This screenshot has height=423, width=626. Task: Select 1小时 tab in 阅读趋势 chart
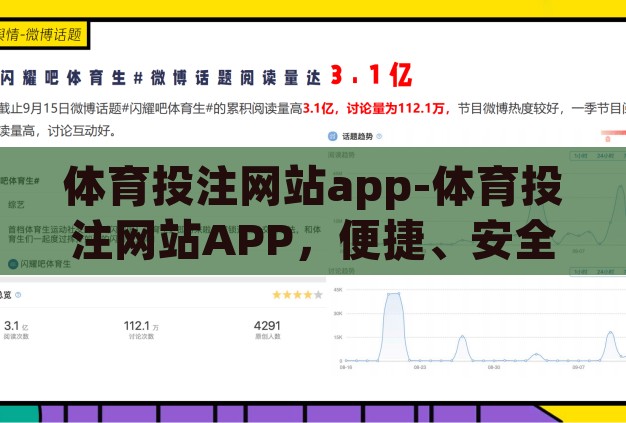(x=580, y=156)
